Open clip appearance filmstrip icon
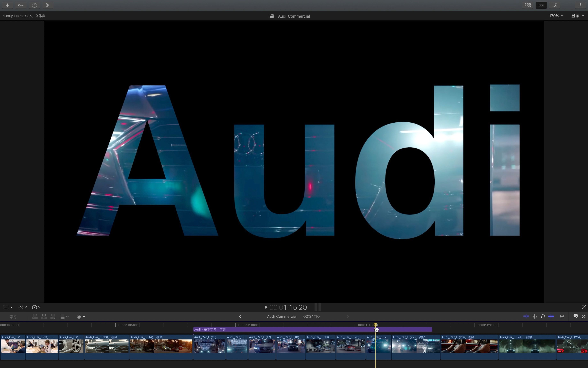 [562, 316]
